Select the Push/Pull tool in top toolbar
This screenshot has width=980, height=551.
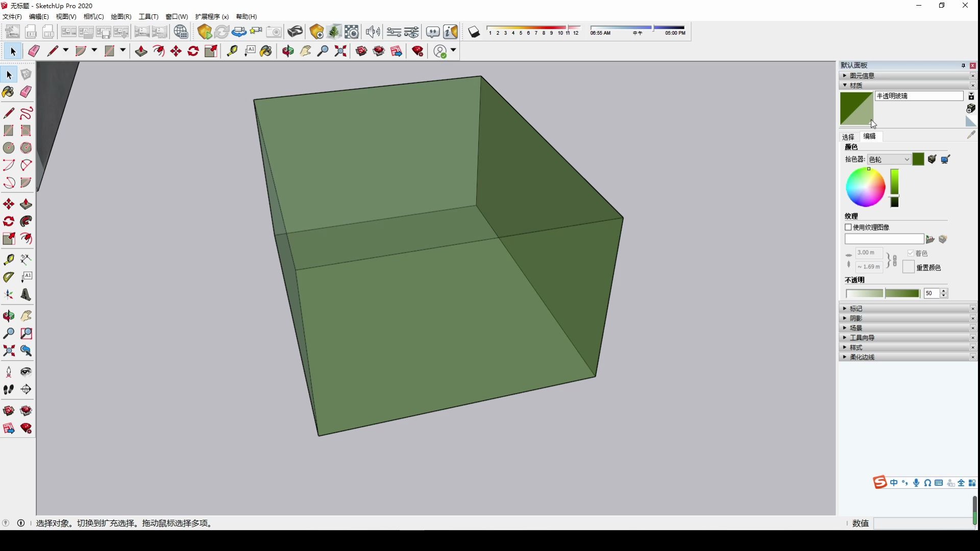click(x=141, y=51)
